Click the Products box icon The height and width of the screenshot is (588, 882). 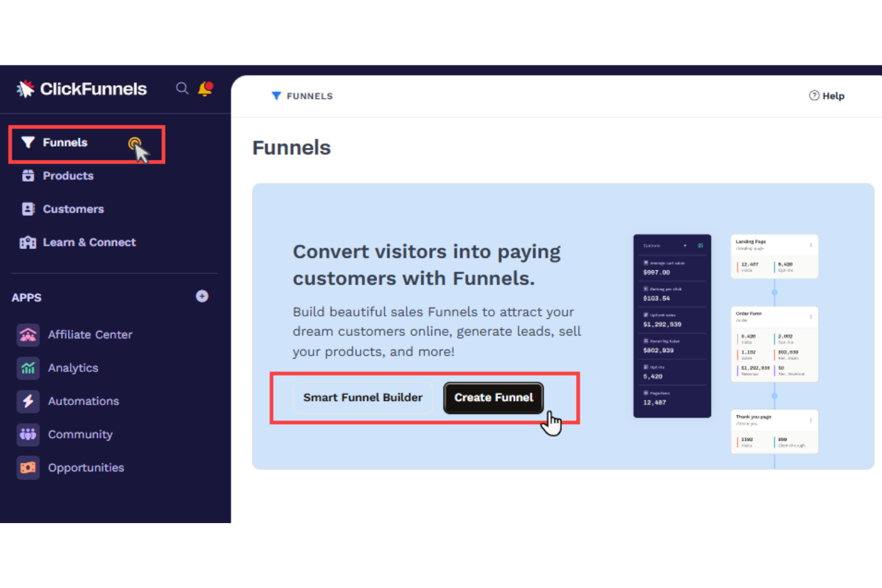(28, 176)
